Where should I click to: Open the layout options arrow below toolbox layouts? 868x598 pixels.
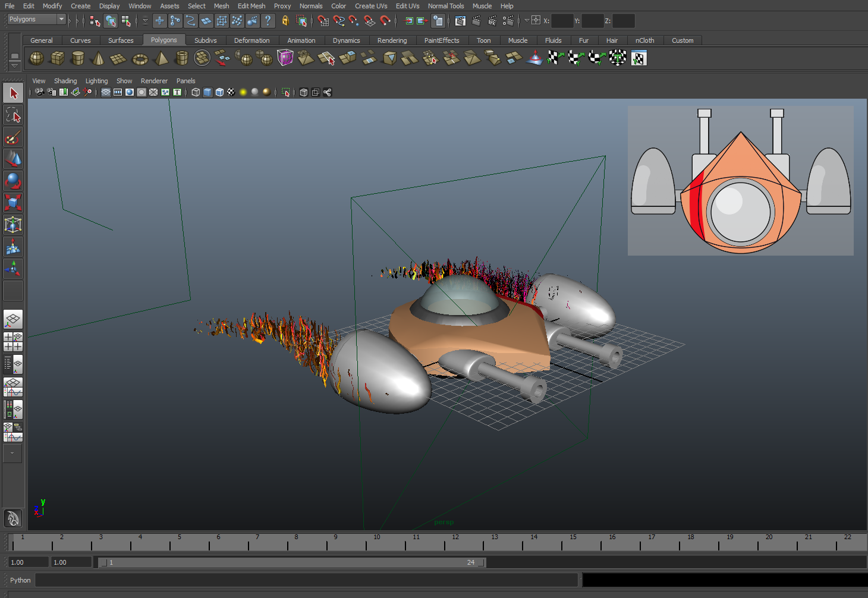(x=12, y=454)
